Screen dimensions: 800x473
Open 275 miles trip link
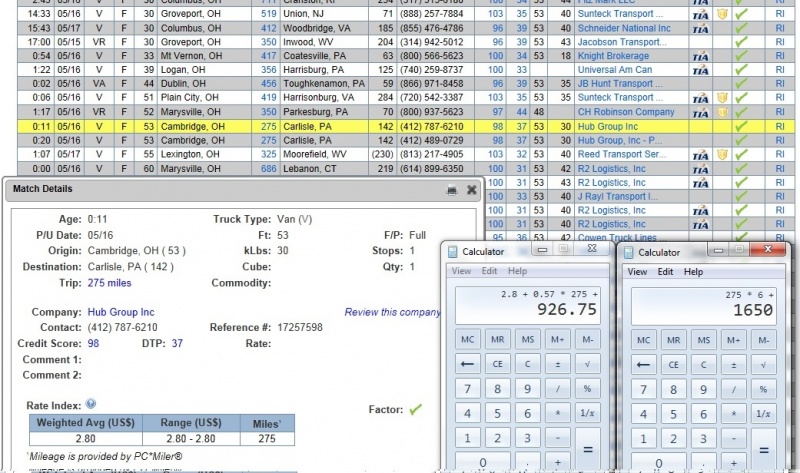click(109, 283)
